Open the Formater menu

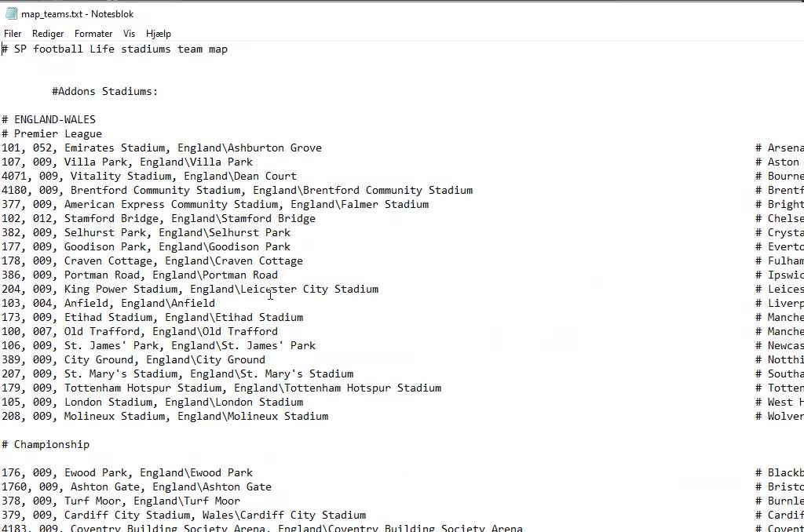pyautogui.click(x=93, y=34)
